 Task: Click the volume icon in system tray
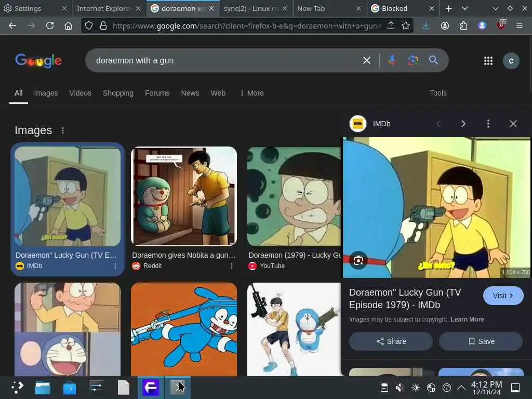click(400, 387)
